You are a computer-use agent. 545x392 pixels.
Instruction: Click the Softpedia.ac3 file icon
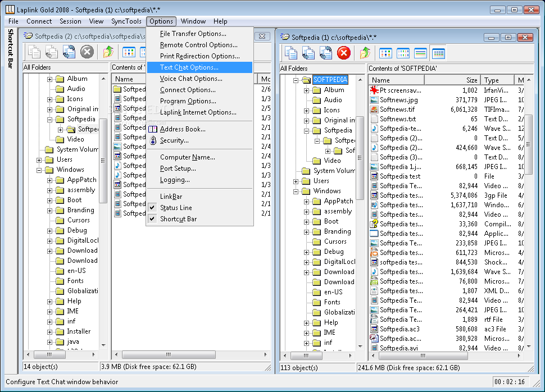coord(374,329)
